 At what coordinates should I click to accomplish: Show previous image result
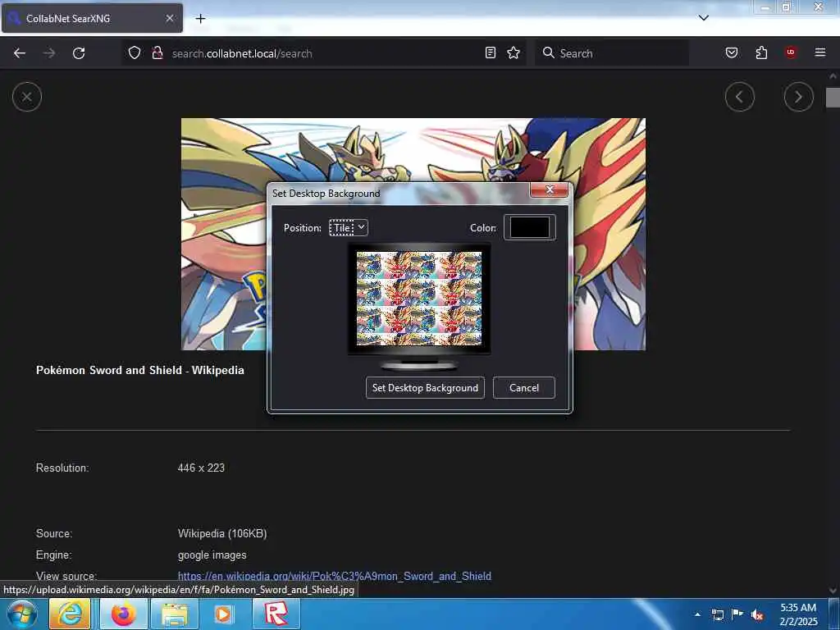(x=740, y=97)
